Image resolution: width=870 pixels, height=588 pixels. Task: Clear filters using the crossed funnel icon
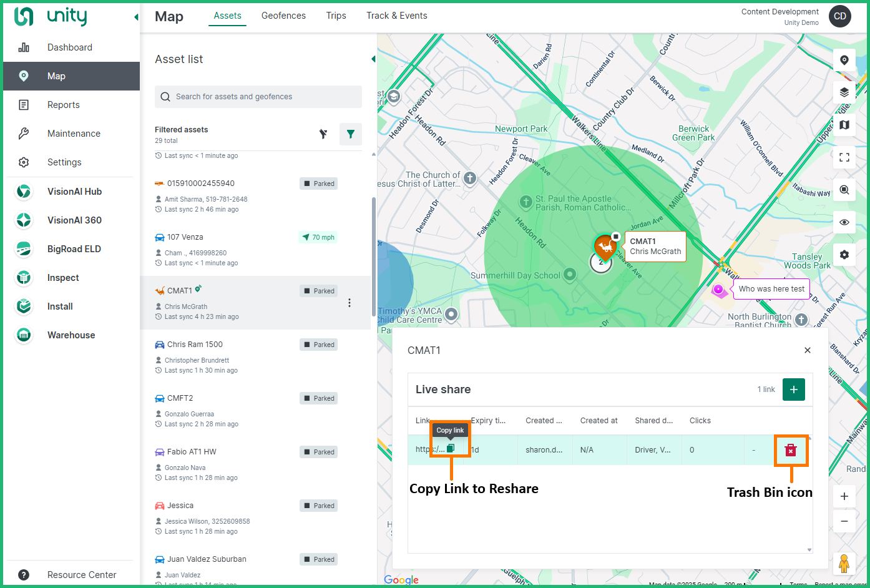[323, 134]
